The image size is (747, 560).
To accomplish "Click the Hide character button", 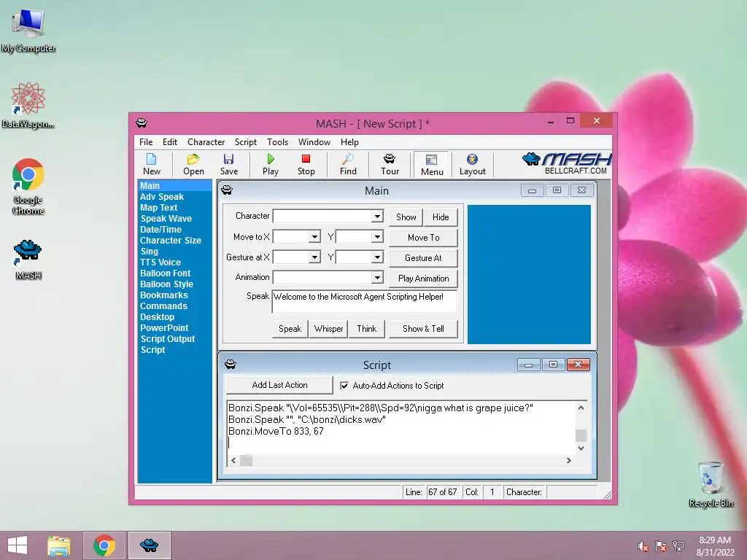I will click(x=441, y=217).
